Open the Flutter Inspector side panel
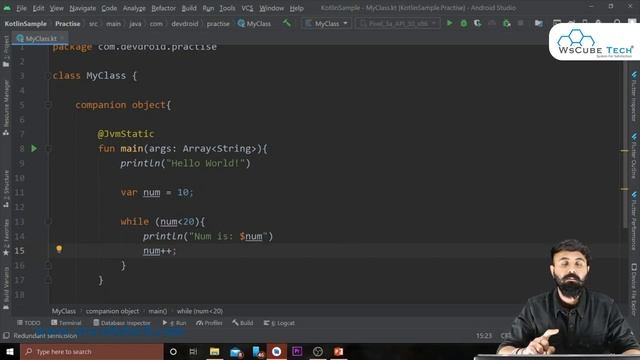Viewport: 640px width, 360px height. pyautogui.click(x=634, y=96)
